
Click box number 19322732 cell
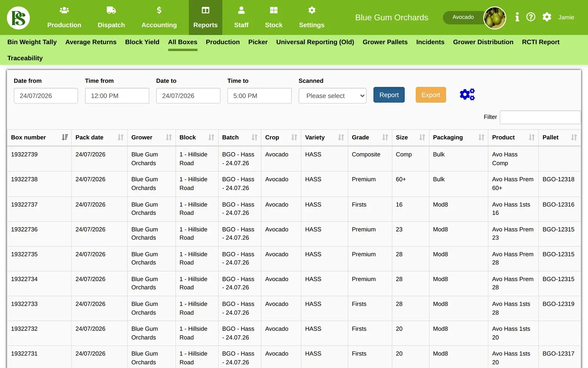(39, 333)
